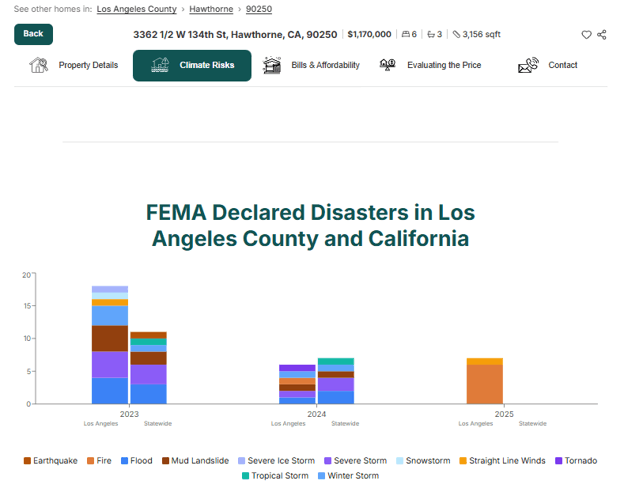Switch to the Property Details tab
The height and width of the screenshot is (492, 624).
[x=74, y=65]
